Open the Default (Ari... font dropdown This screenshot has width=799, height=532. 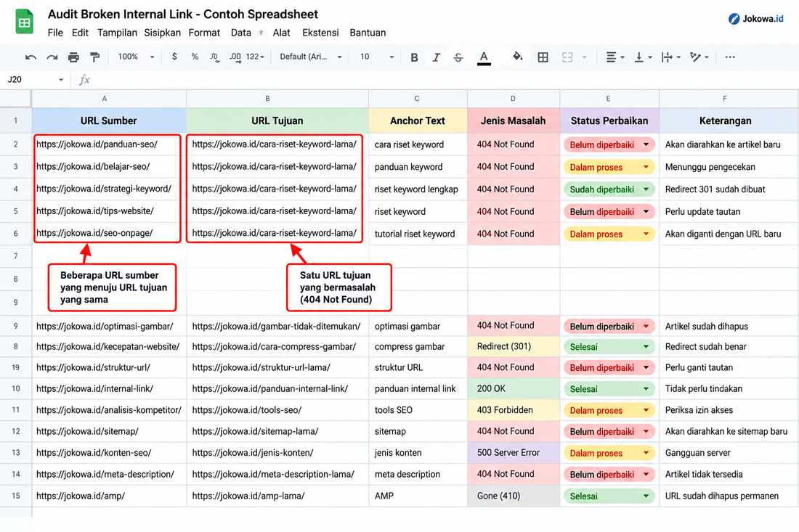click(311, 57)
